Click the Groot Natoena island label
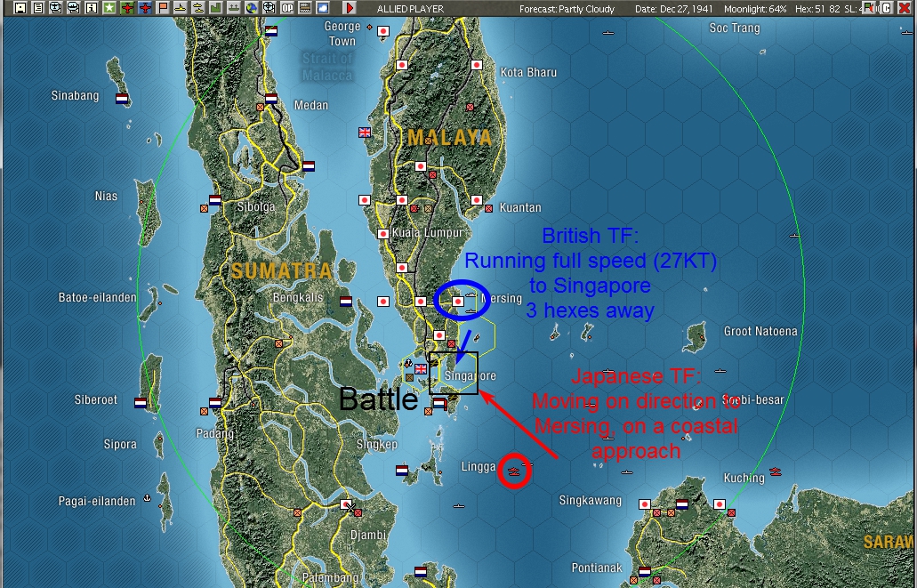Viewport: 917px width, 588px height. (760, 331)
